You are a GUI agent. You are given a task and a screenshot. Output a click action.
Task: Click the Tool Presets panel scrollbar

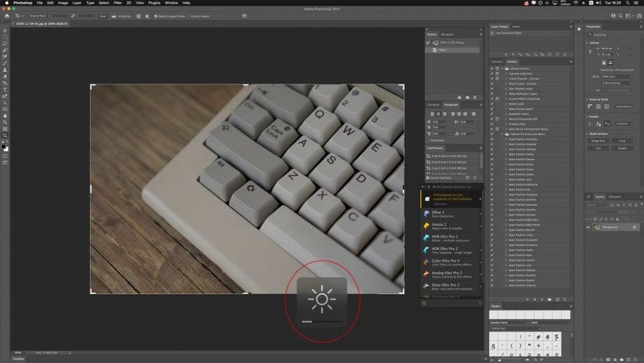(481, 162)
